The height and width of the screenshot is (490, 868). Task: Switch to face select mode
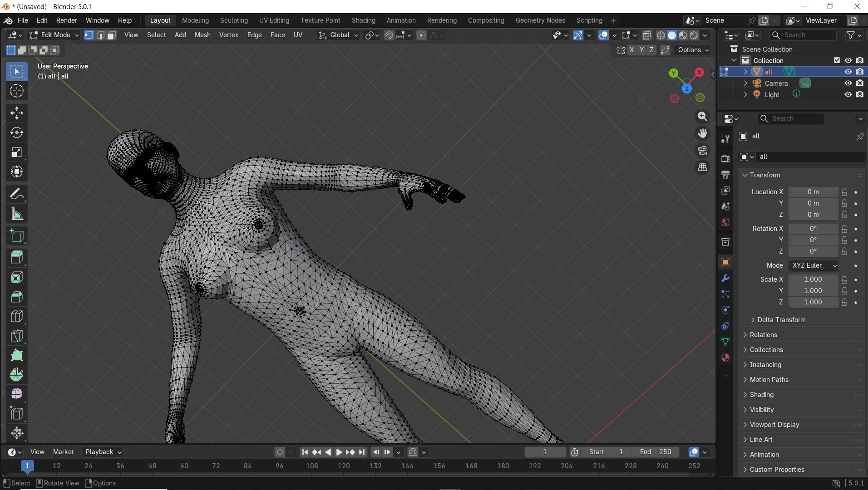[112, 35]
